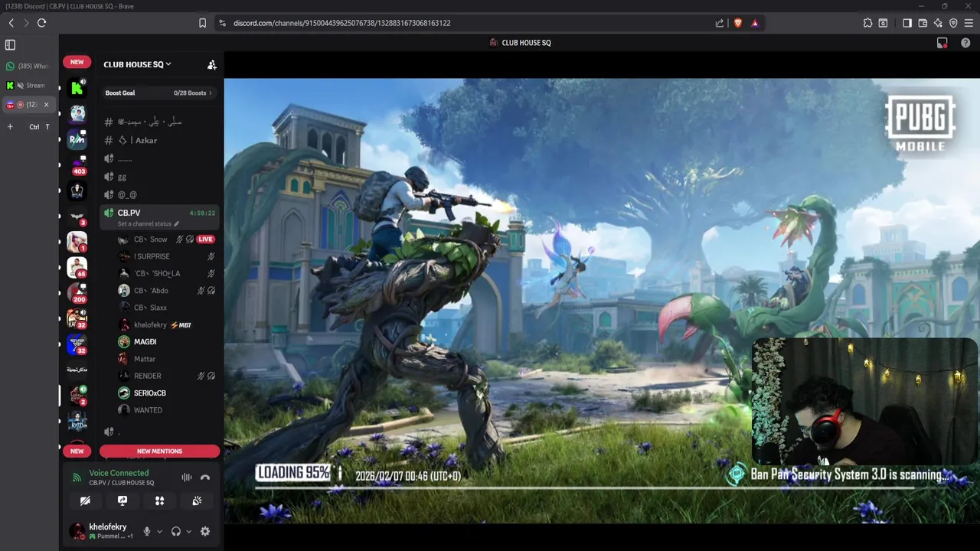
Task: Edit channel status pencil icon
Action: coord(177,223)
